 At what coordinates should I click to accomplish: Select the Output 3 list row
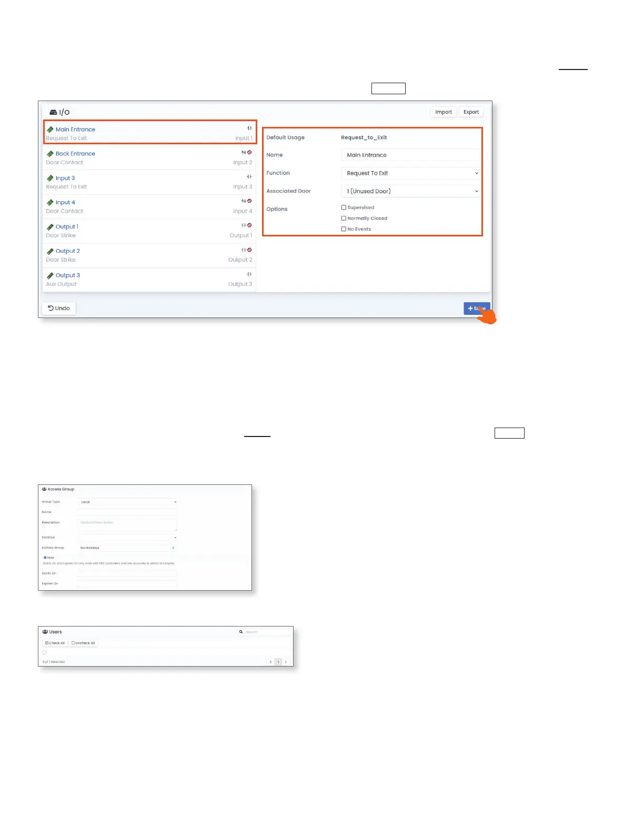(x=149, y=280)
